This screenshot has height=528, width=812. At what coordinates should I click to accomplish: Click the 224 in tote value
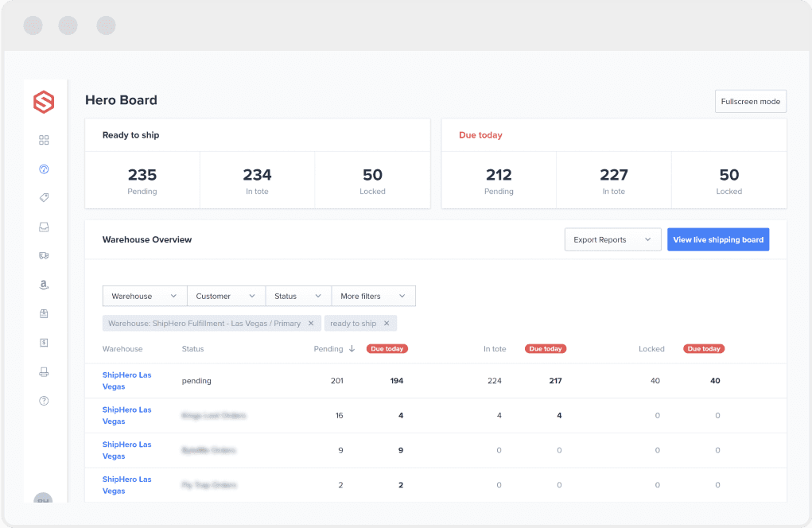[x=495, y=380]
